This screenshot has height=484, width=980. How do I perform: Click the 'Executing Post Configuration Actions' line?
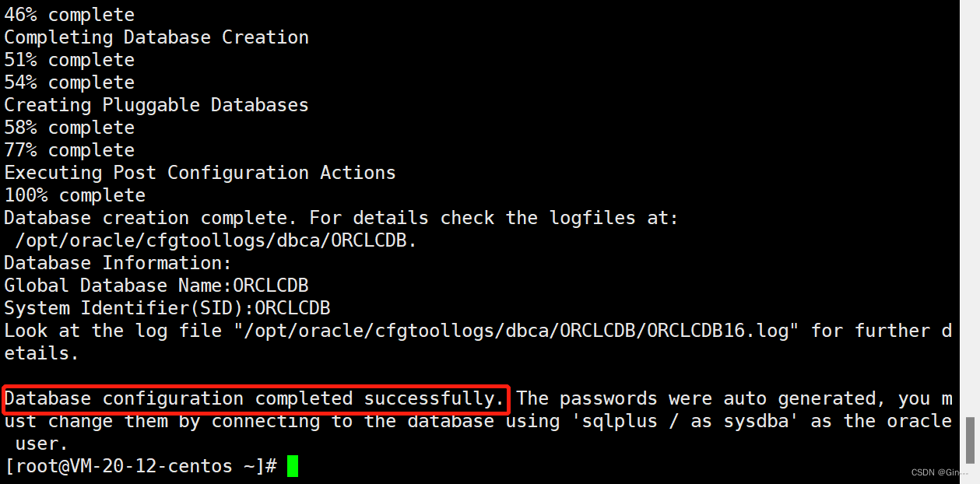click(x=200, y=172)
